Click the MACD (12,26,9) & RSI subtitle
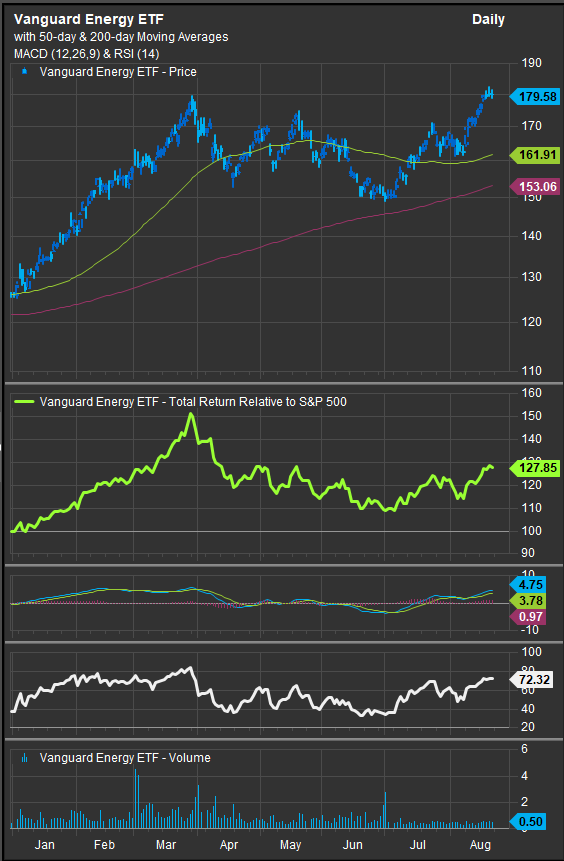 [87, 54]
